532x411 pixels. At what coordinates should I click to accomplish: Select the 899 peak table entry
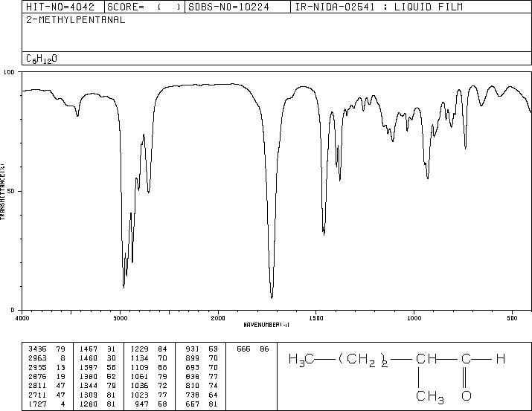[x=202, y=358]
